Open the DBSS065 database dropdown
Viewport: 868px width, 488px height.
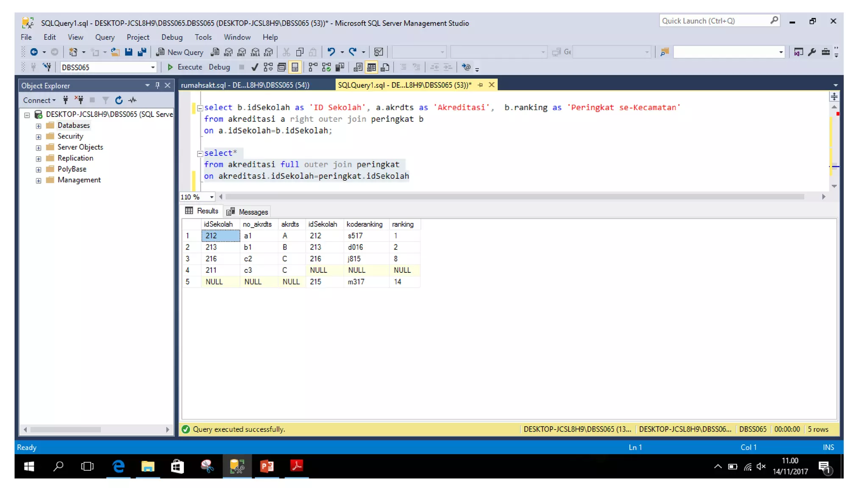[153, 67]
